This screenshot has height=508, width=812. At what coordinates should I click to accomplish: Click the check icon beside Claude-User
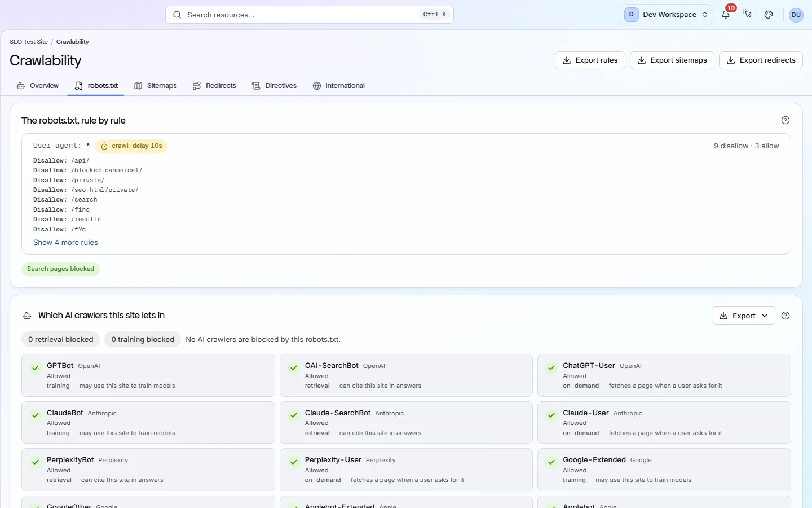(551, 415)
